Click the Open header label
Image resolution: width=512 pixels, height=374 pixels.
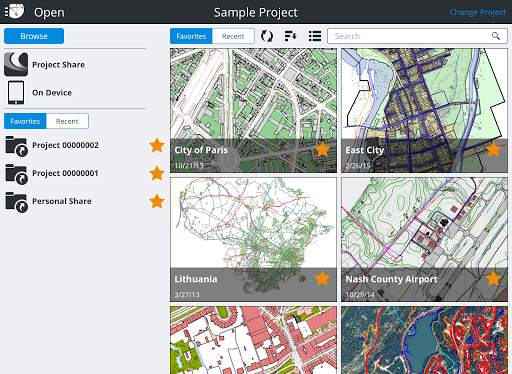pos(49,13)
